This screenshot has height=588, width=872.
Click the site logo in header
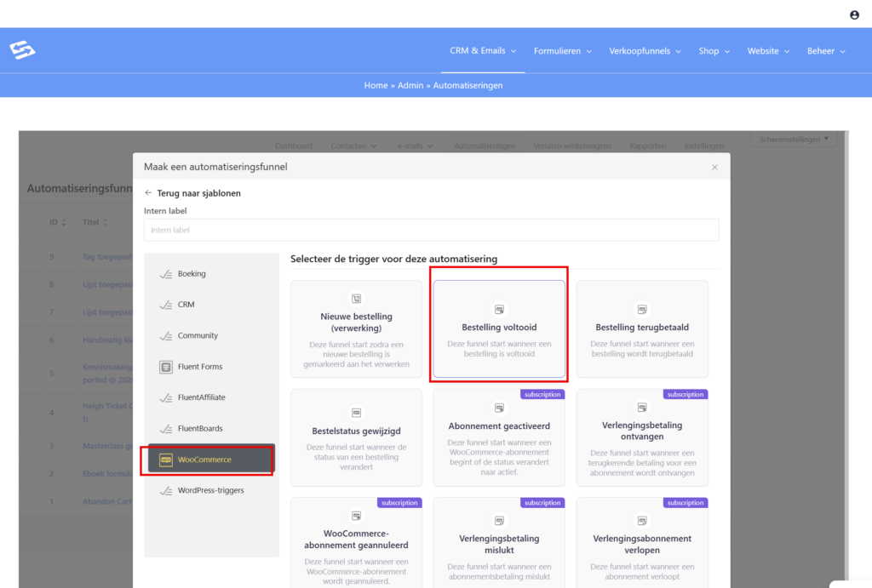click(22, 51)
